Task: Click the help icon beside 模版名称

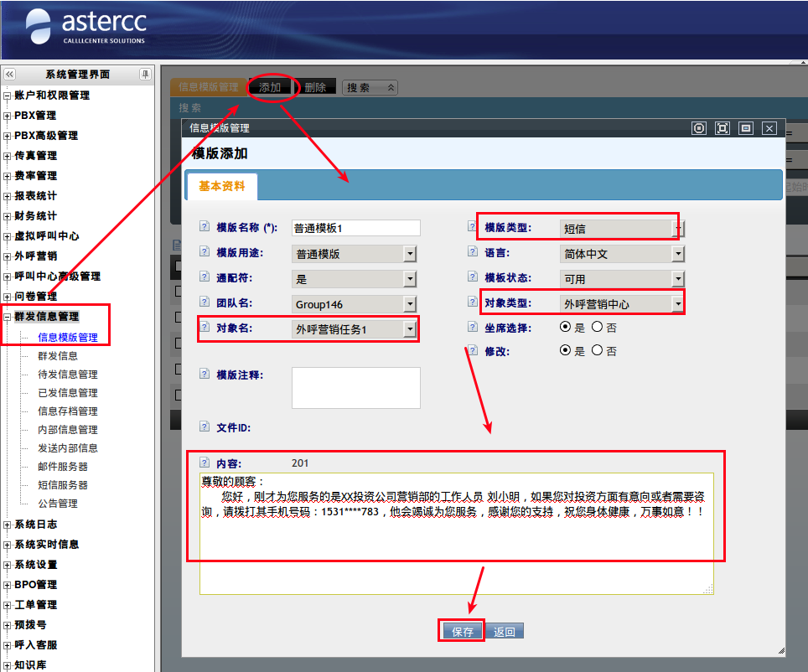Action: (204, 227)
